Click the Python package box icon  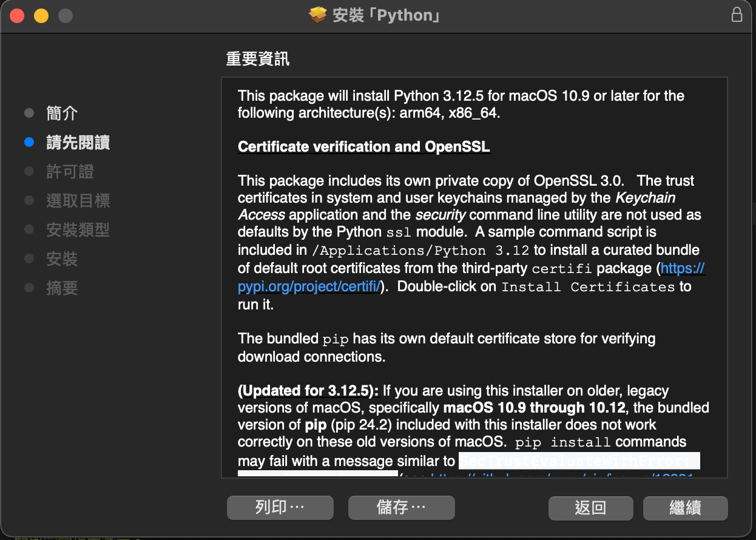tap(317, 15)
